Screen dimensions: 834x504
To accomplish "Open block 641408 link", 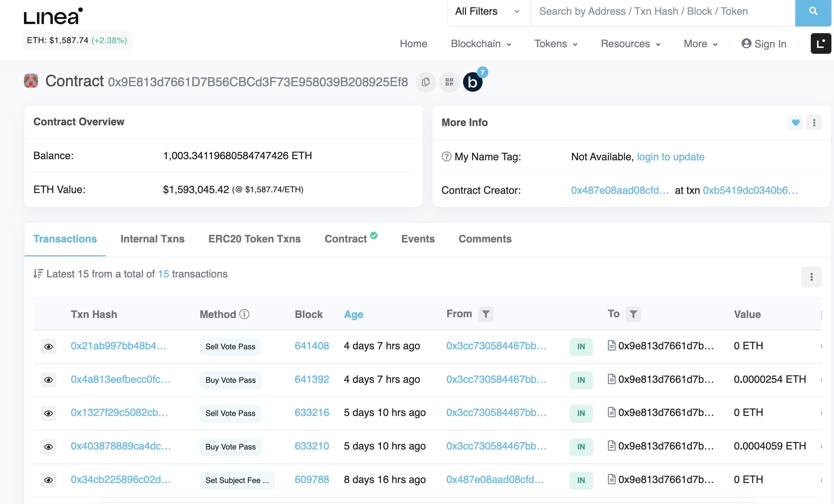I will (312, 346).
